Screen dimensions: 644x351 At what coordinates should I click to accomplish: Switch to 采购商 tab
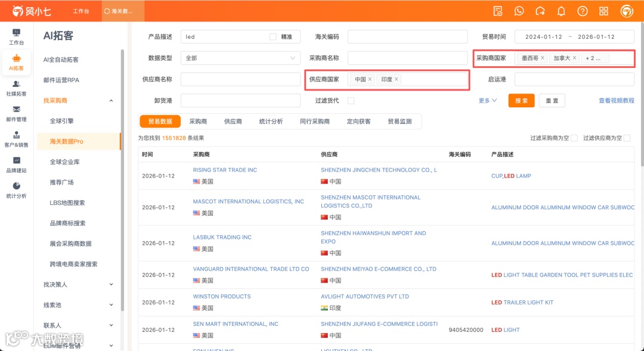point(198,121)
